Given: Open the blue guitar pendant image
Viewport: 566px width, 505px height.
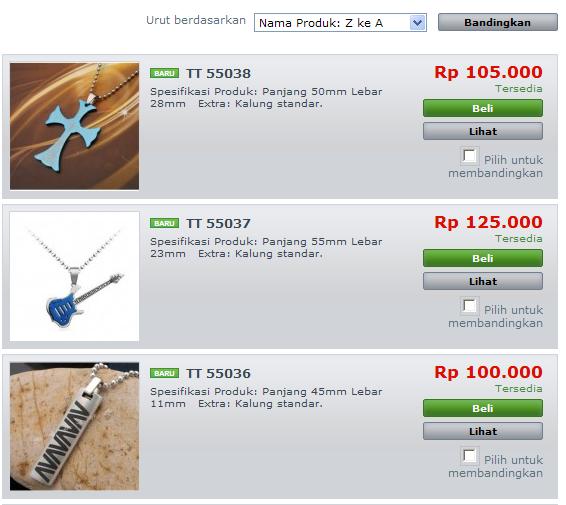Looking at the screenshot, I should pos(74,276).
